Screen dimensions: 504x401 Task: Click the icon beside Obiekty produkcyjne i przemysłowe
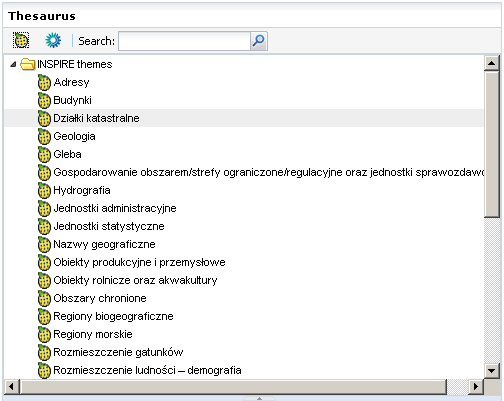pos(44,262)
